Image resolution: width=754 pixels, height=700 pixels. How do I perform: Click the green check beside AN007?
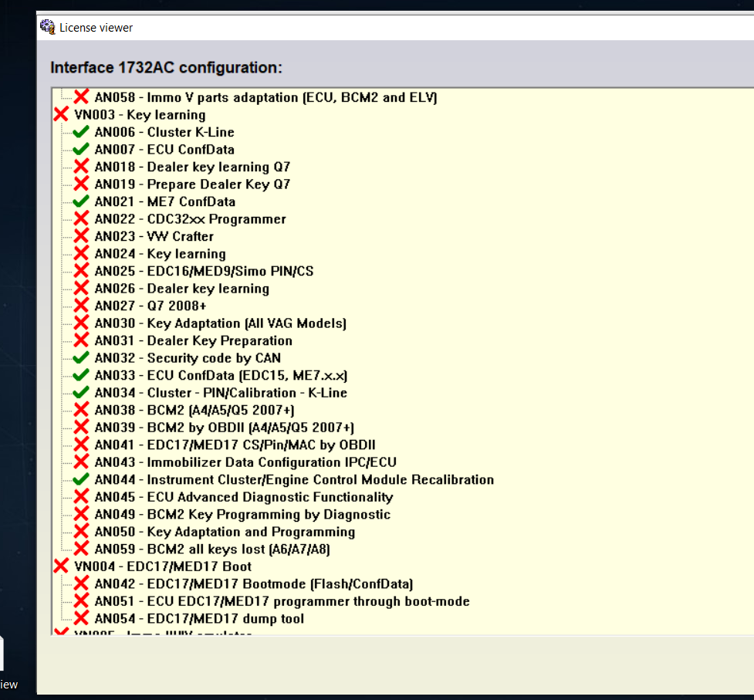coord(81,149)
